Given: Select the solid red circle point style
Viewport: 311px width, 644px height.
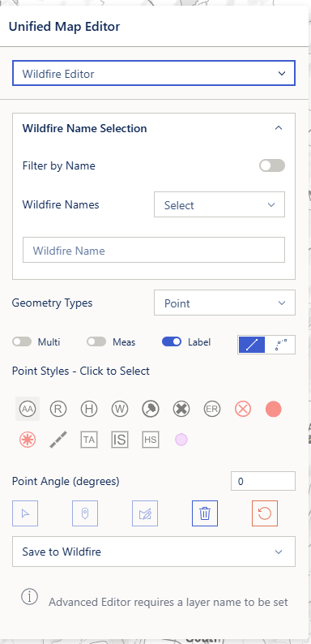Looking at the screenshot, I should [x=274, y=409].
